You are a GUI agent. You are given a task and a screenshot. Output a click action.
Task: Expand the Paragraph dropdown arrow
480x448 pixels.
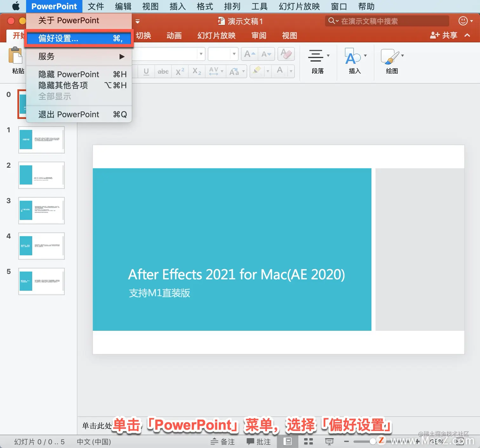pos(328,56)
